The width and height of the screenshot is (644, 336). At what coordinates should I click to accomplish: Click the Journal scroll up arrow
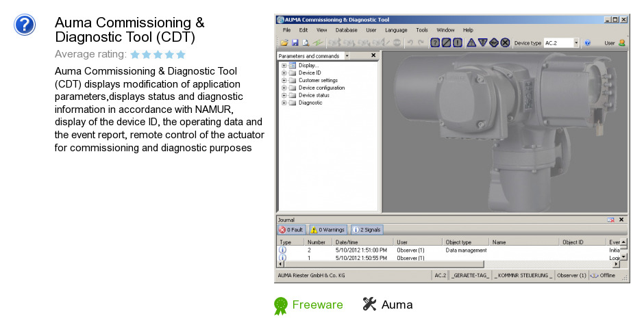[623, 242]
